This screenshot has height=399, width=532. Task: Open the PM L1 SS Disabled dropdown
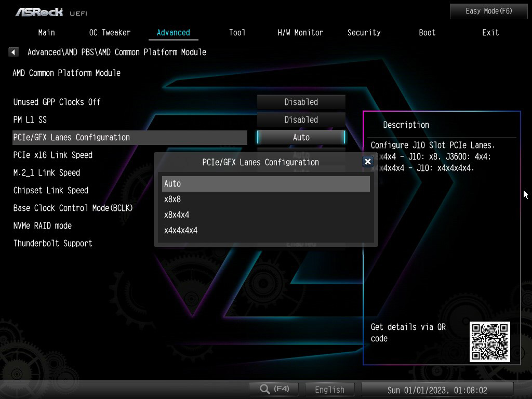coord(301,119)
